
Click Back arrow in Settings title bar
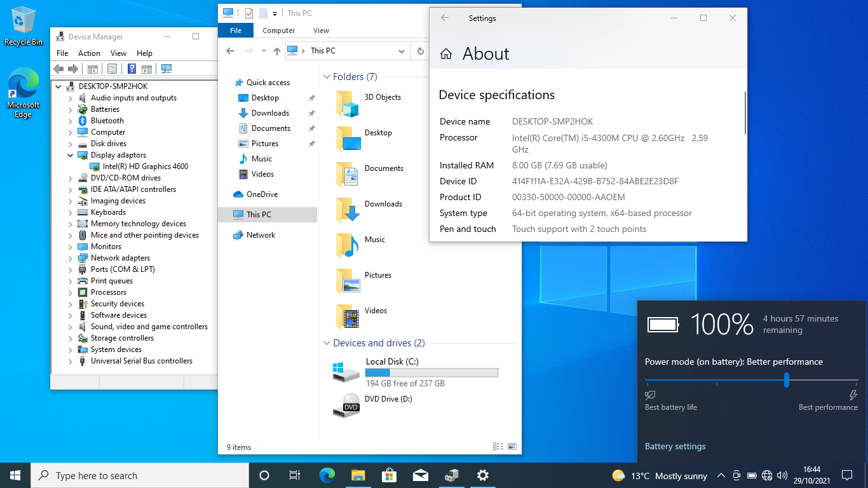pyautogui.click(x=445, y=18)
